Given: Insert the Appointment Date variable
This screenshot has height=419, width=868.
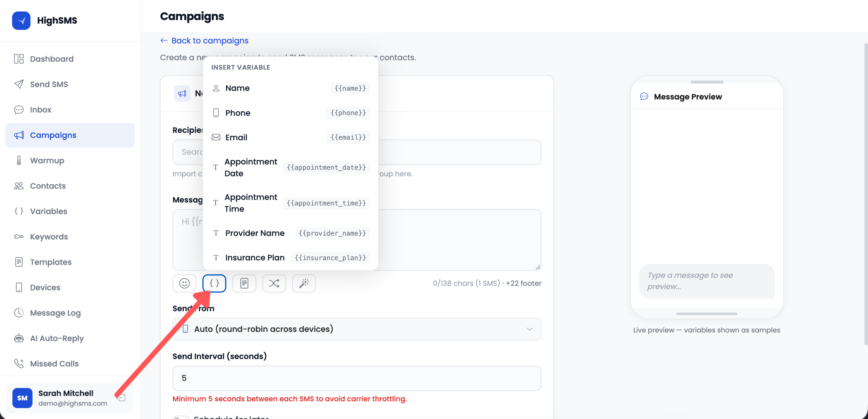Looking at the screenshot, I should (290, 167).
